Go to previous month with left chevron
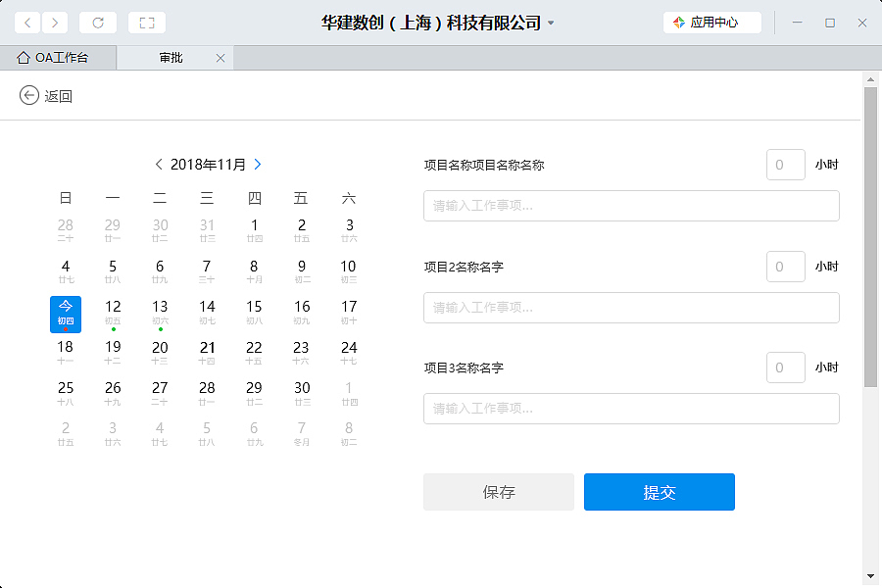 coord(159,164)
